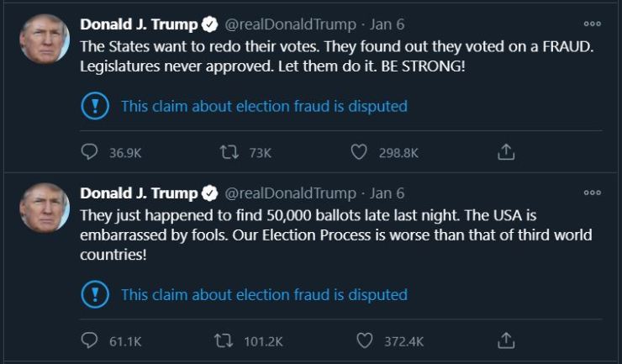Reply to the "50,000 ballots" tweet
This screenshot has height=364, width=622.
click(x=90, y=340)
